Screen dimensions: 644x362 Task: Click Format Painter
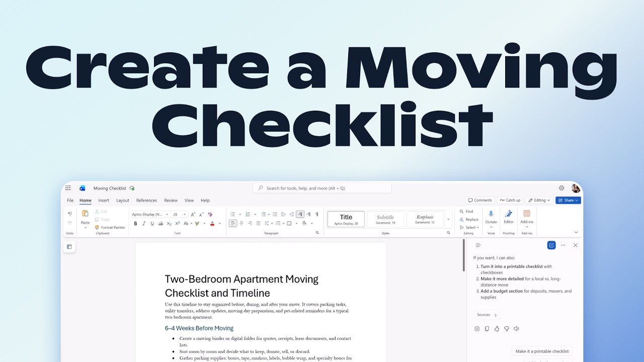click(110, 227)
